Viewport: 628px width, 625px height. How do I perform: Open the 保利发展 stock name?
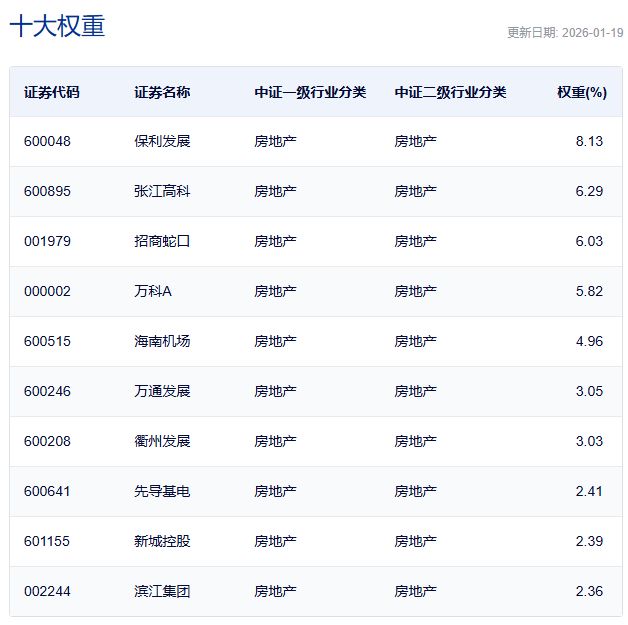[162, 141]
